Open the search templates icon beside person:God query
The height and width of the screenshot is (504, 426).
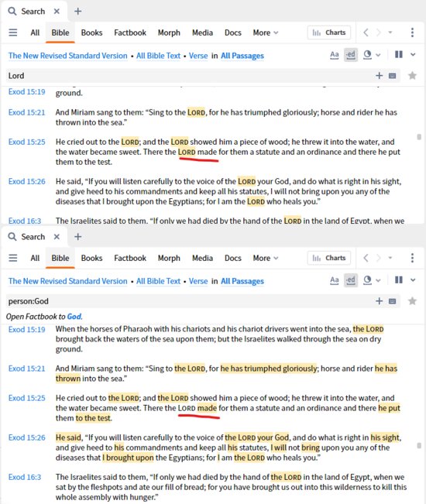click(392, 301)
